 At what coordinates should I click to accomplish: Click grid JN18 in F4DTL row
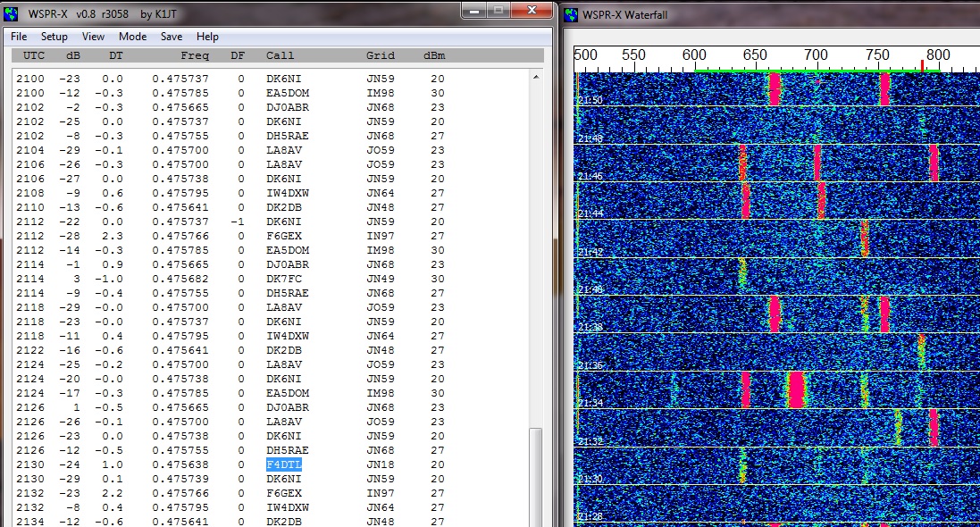click(x=381, y=464)
